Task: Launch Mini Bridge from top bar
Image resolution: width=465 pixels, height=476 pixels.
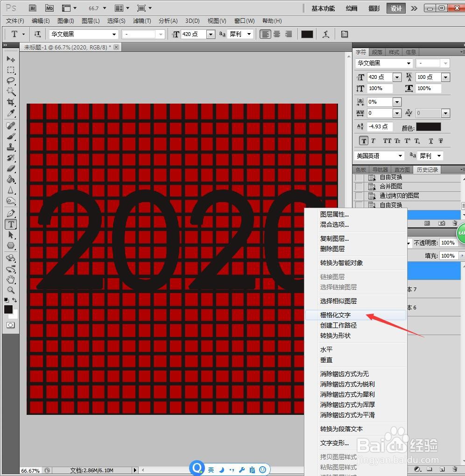Action: point(49,8)
